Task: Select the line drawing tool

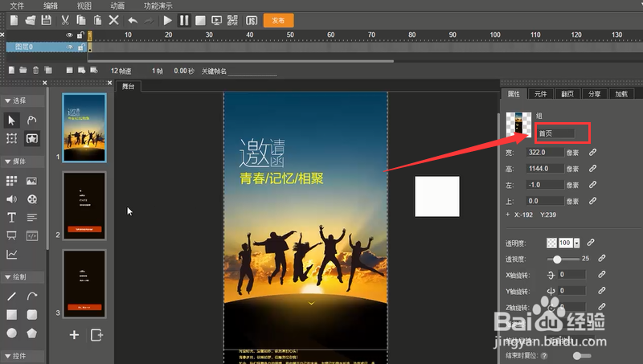Action: pos(11,296)
